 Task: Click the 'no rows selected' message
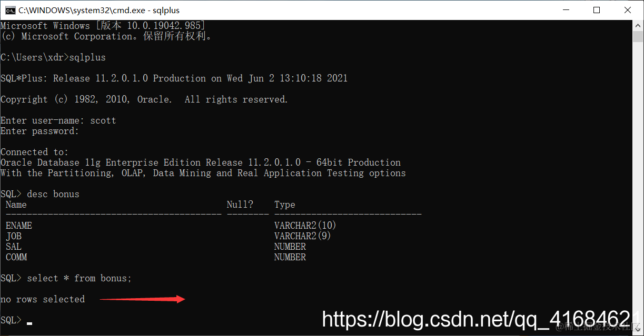[43, 299]
